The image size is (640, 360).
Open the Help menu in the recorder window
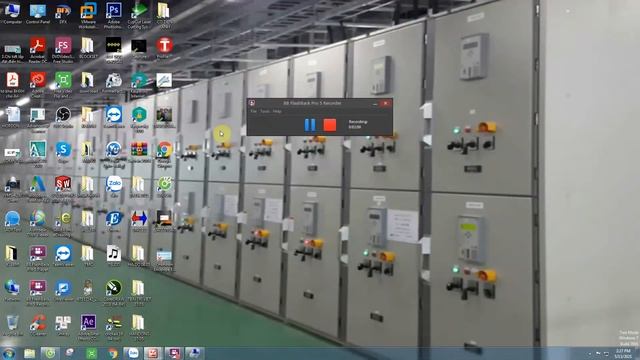[277, 111]
